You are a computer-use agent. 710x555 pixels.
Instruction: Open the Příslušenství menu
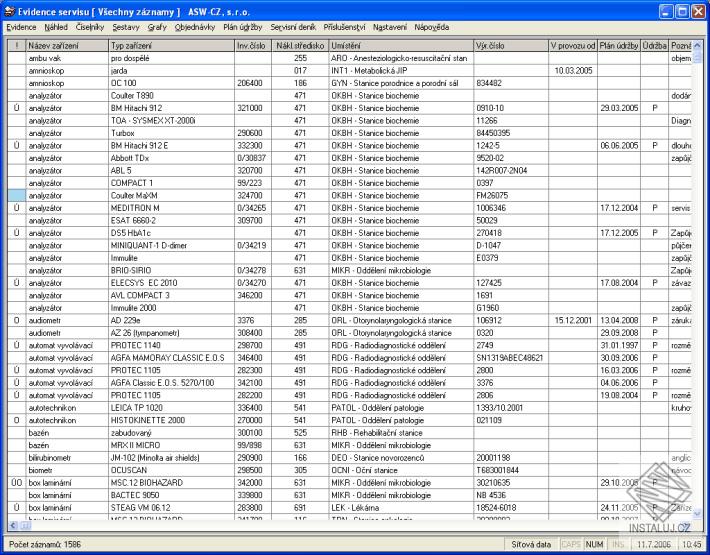click(344, 27)
